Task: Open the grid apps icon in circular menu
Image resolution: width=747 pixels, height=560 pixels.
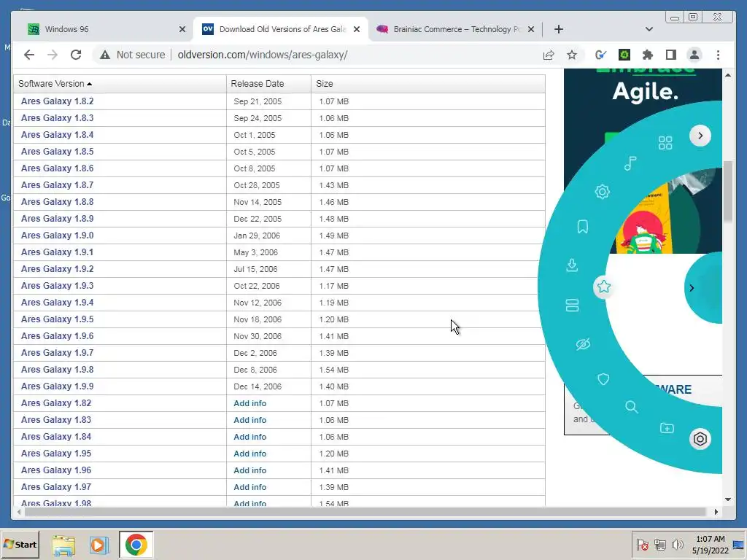Action: [665, 142]
